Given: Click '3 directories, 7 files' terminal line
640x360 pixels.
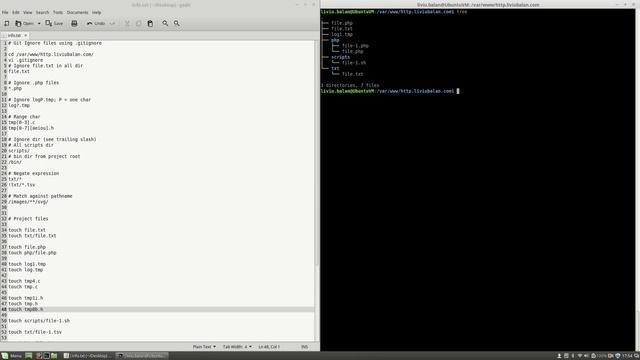Looking at the screenshot, I should click(350, 85).
